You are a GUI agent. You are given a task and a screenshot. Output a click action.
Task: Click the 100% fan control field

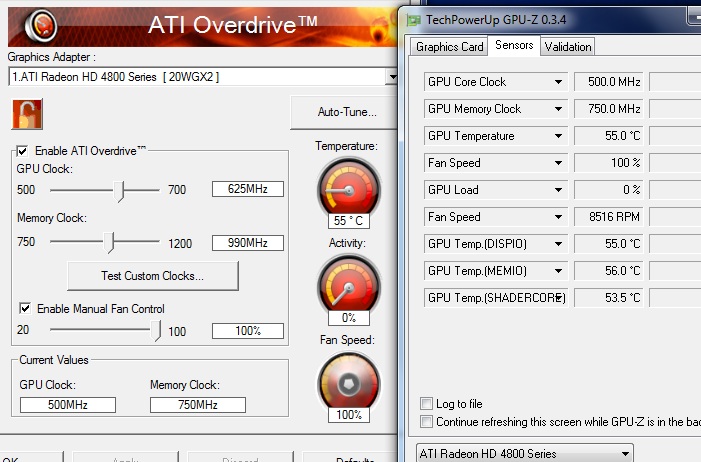tap(248, 331)
